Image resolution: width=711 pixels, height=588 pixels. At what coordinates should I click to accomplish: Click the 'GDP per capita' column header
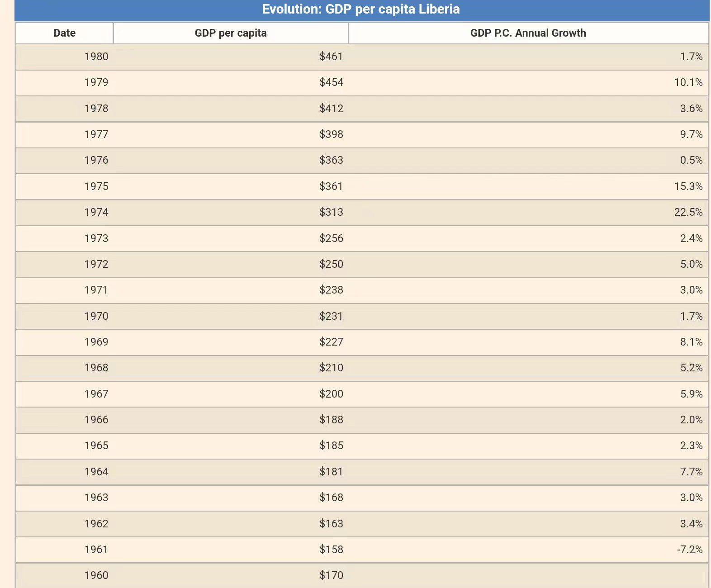click(x=231, y=33)
